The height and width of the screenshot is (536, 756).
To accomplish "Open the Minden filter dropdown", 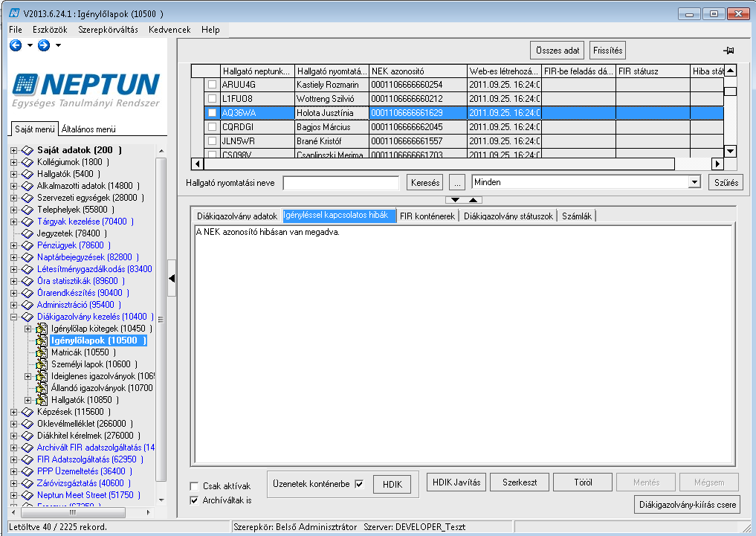I will 694,182.
